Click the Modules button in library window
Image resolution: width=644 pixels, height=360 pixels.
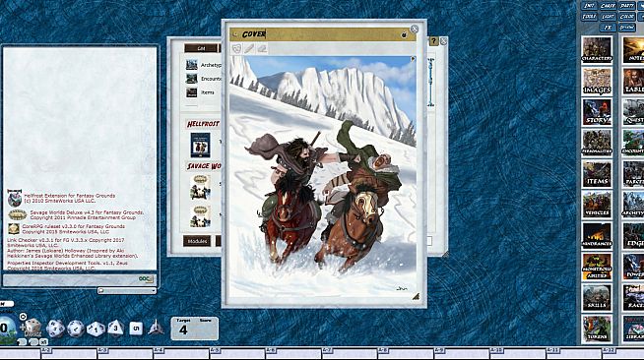click(x=197, y=241)
